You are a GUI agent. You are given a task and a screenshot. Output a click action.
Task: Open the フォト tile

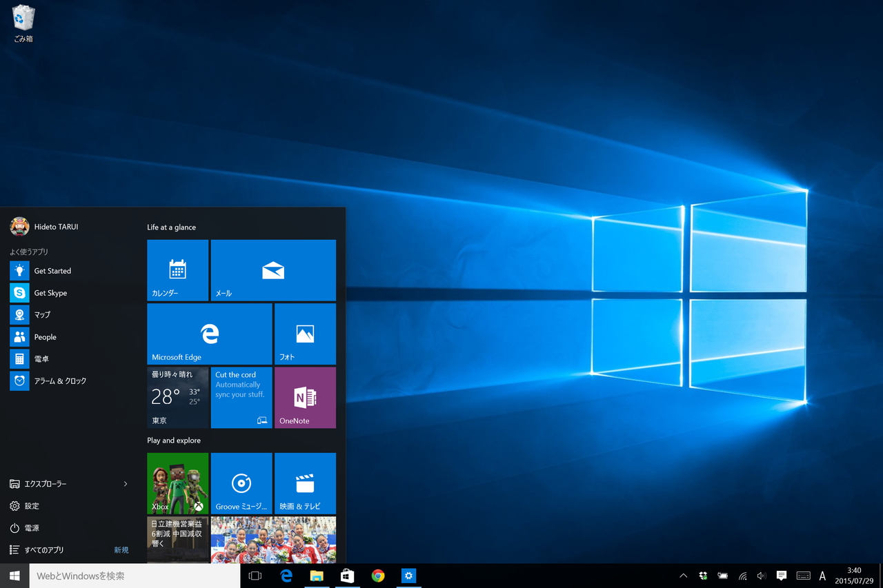point(305,334)
